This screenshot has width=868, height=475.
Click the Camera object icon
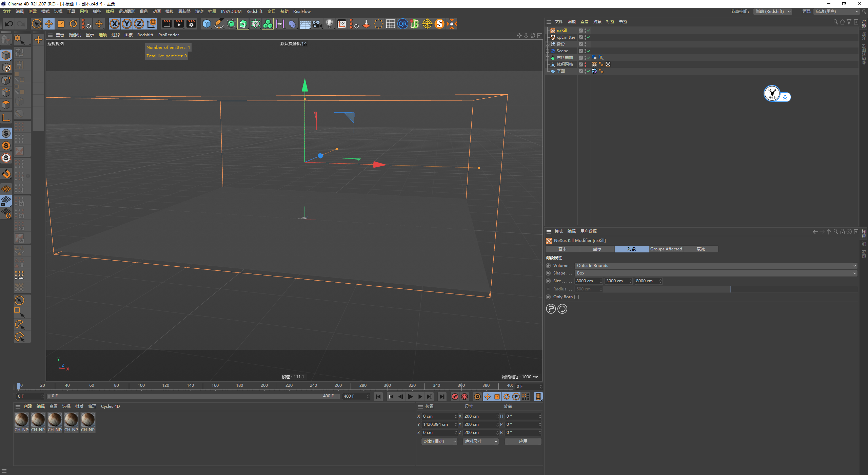(x=317, y=24)
